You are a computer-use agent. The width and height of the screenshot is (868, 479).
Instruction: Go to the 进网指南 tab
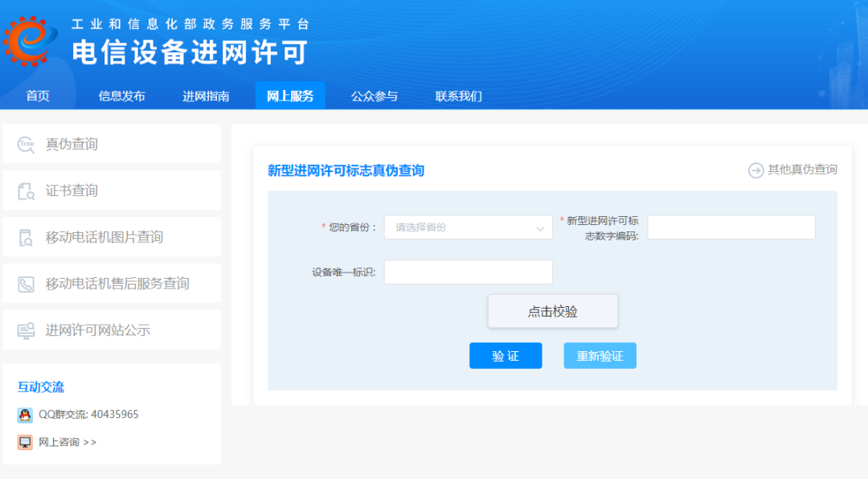206,96
